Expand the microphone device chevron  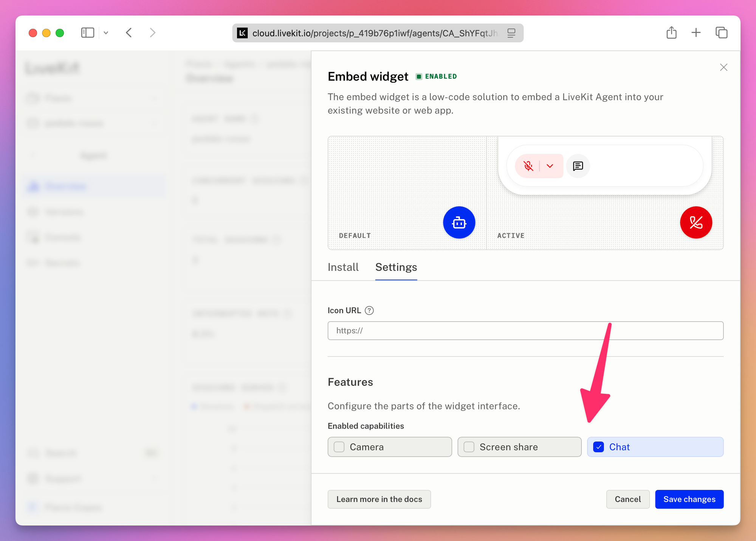[550, 166]
